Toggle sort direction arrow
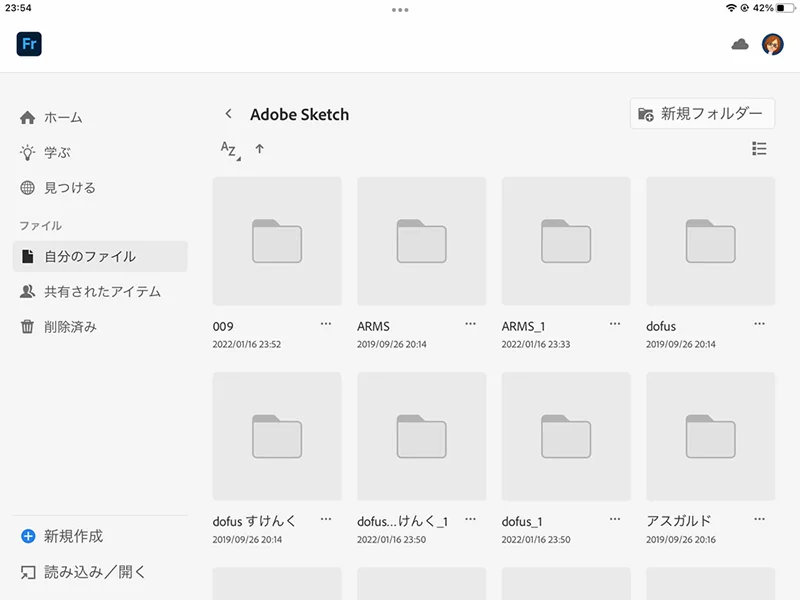Screen dimensions: 800x600 pyautogui.click(x=260, y=149)
